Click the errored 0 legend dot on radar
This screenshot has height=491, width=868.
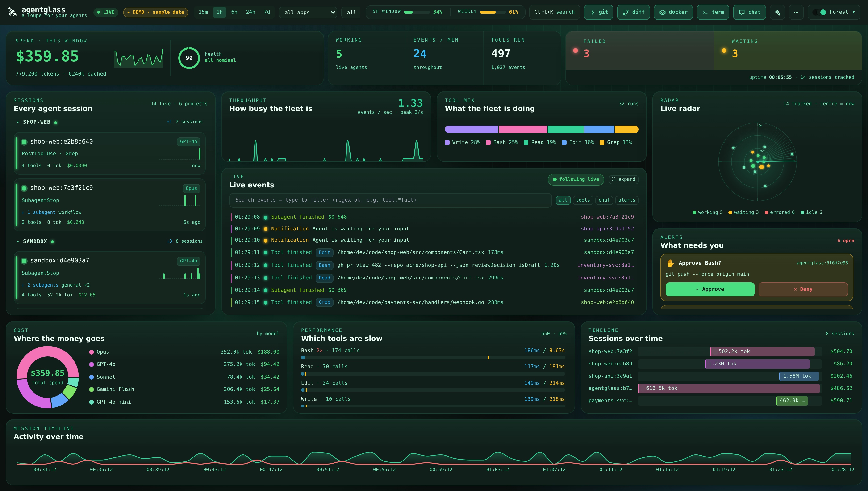[766, 212]
